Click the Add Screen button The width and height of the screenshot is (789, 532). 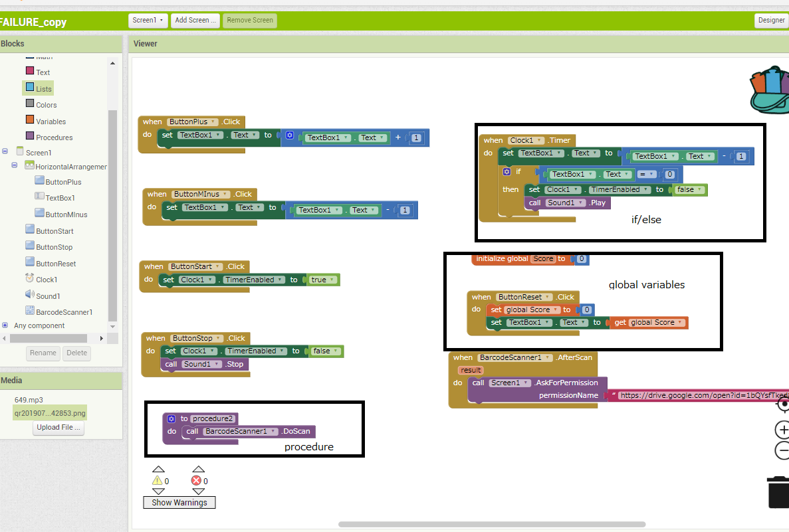pyautogui.click(x=195, y=20)
